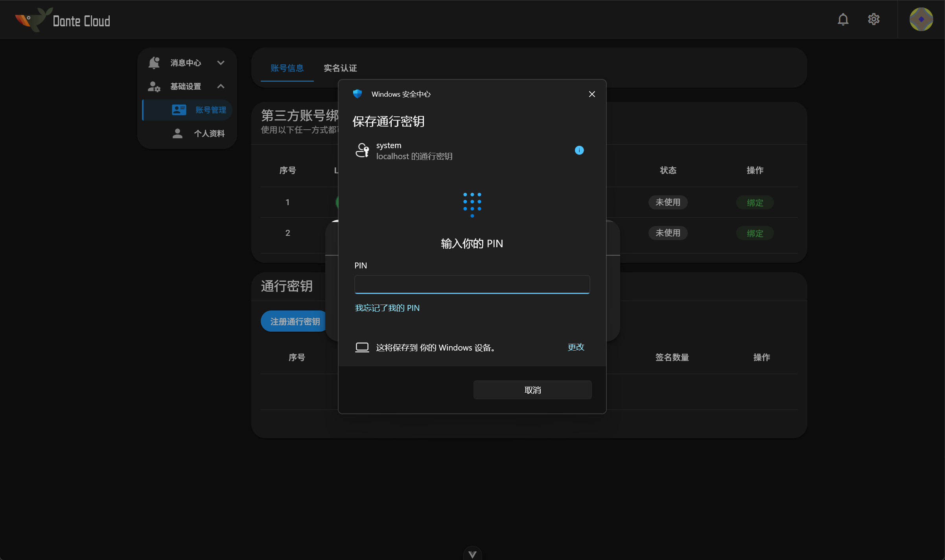Click the info icon next to system passkey
This screenshot has height=560, width=945.
coord(579,150)
